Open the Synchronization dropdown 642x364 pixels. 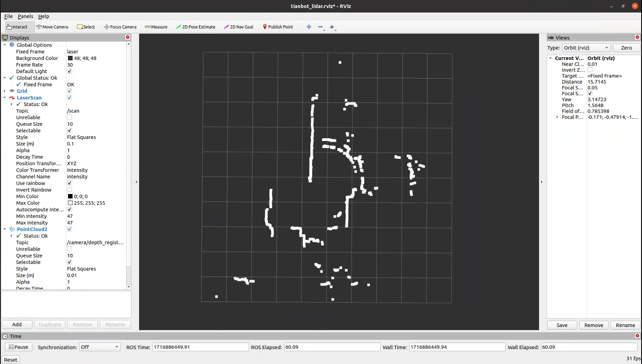(99, 347)
